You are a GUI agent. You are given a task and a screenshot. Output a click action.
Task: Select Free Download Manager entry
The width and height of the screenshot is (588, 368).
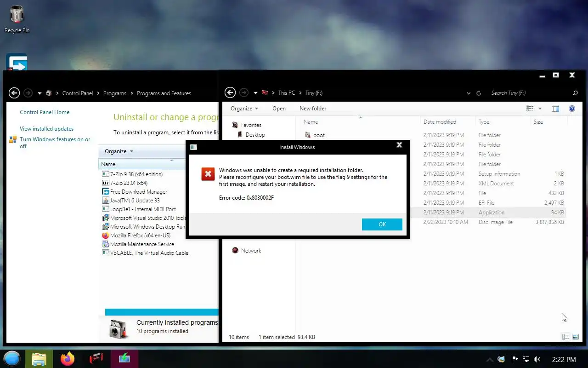(139, 192)
